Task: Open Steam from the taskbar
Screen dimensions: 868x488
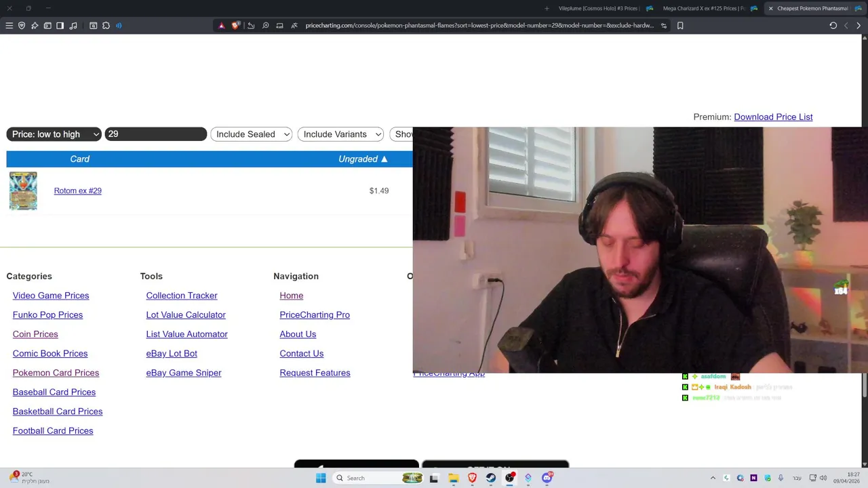Action: [x=490, y=478]
